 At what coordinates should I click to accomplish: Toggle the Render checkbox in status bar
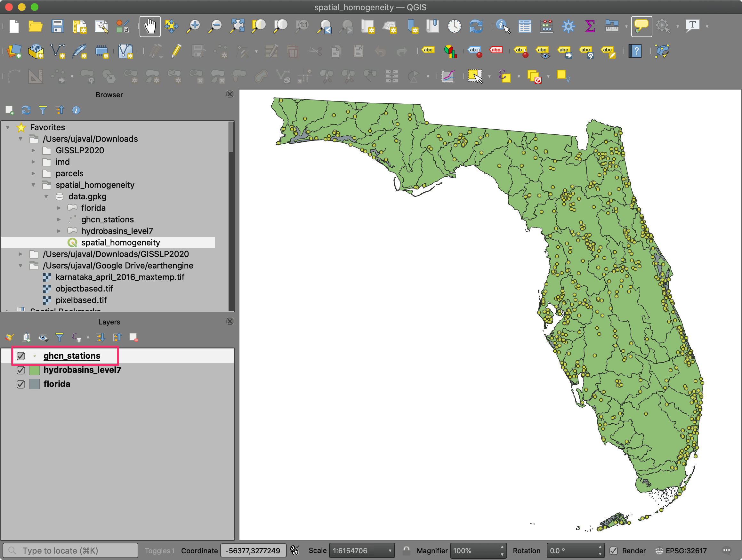click(x=614, y=551)
